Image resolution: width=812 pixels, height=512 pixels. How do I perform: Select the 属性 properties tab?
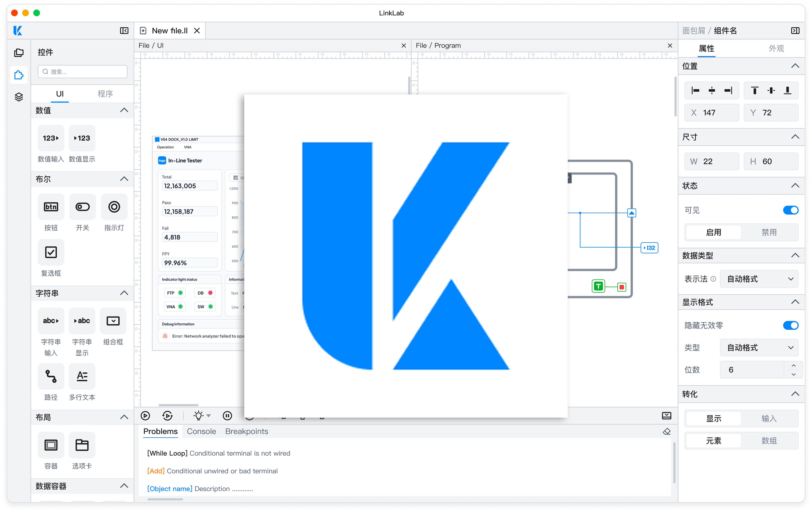point(706,49)
